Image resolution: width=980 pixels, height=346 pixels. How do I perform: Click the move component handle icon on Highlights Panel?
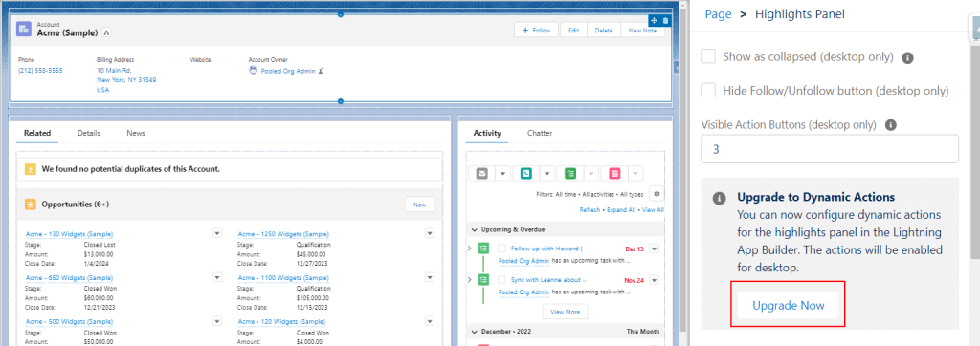pyautogui.click(x=653, y=21)
